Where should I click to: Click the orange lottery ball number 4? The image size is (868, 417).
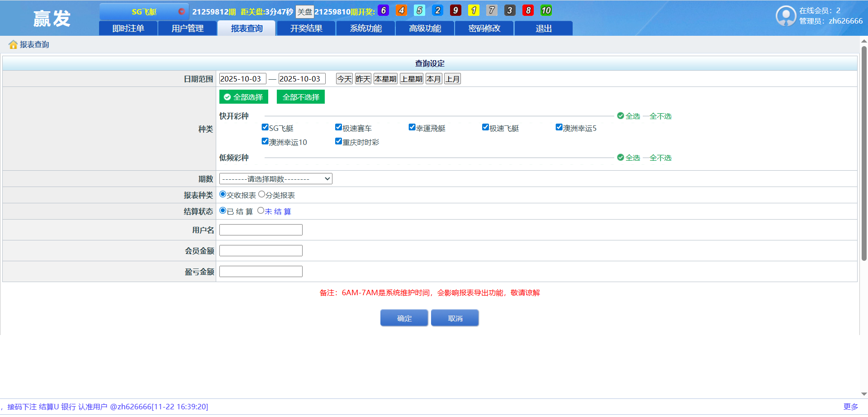(x=401, y=10)
